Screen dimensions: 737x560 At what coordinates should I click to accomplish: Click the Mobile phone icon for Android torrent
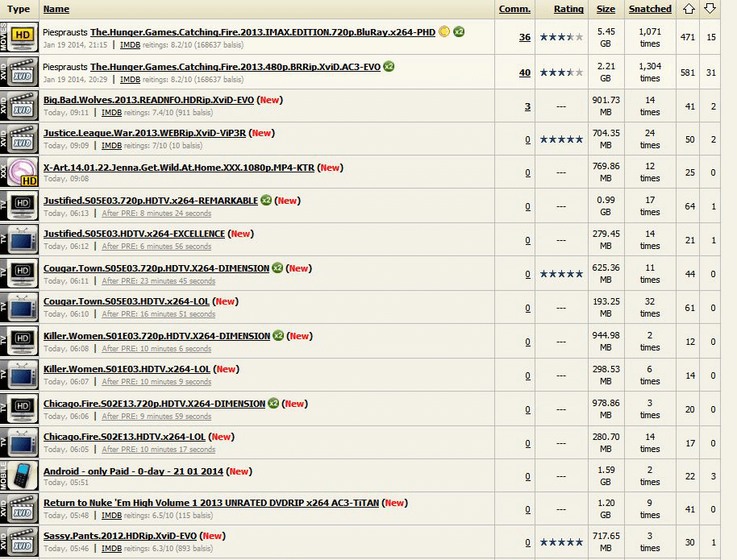[19, 476]
